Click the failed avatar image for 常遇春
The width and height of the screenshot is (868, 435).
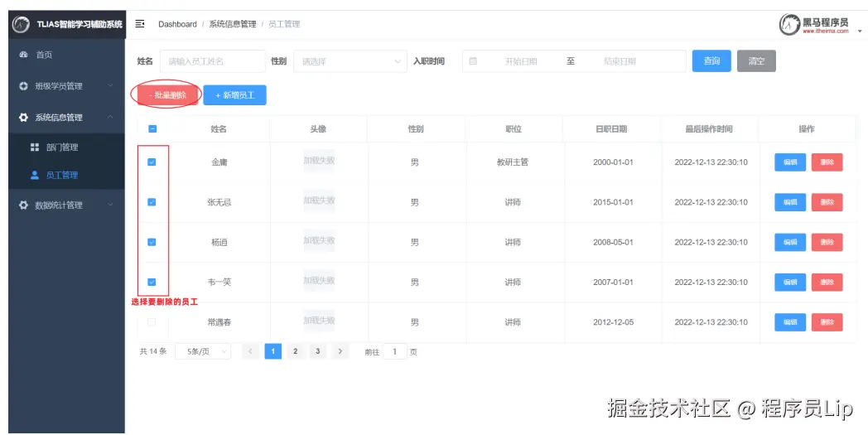point(319,321)
